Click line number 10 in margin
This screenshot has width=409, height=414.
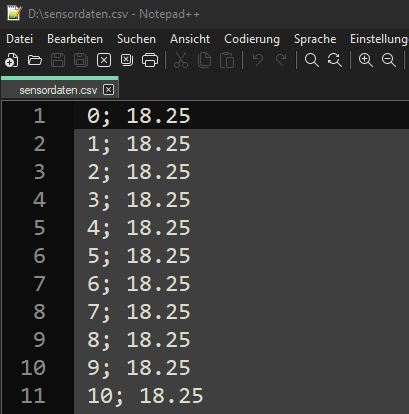33,368
